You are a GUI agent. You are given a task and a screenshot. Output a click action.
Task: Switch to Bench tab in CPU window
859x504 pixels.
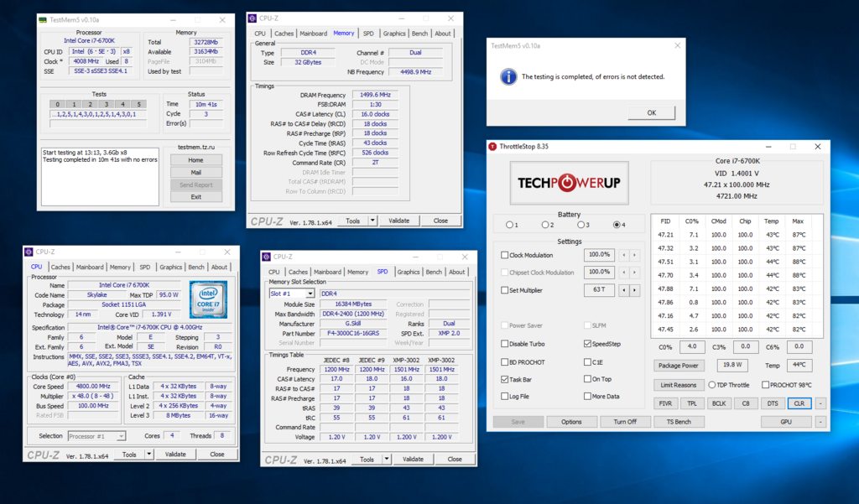[x=196, y=267]
